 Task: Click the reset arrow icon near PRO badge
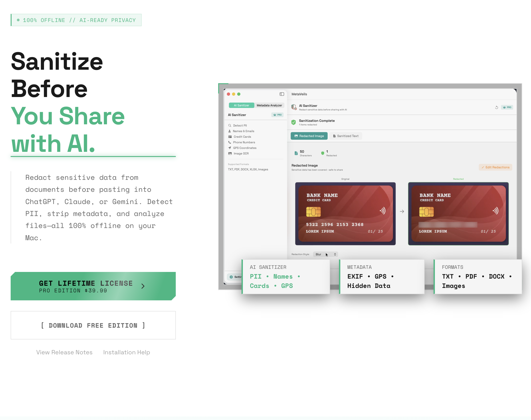tap(496, 107)
